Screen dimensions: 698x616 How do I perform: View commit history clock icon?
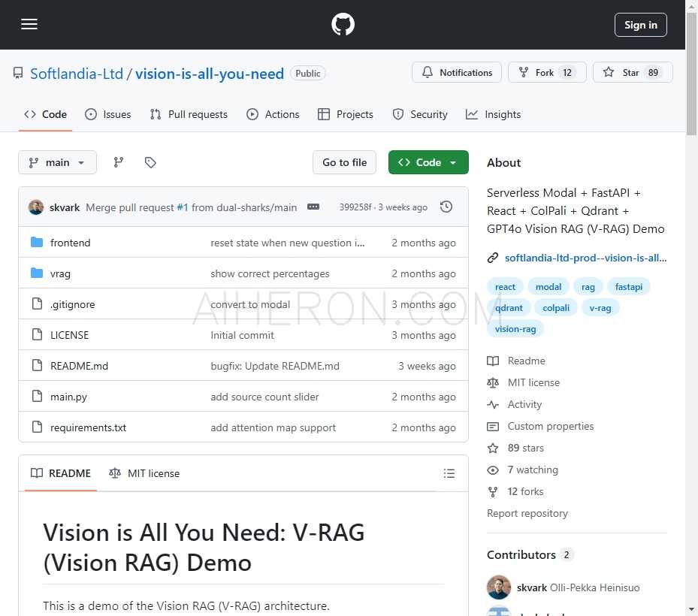(x=446, y=207)
